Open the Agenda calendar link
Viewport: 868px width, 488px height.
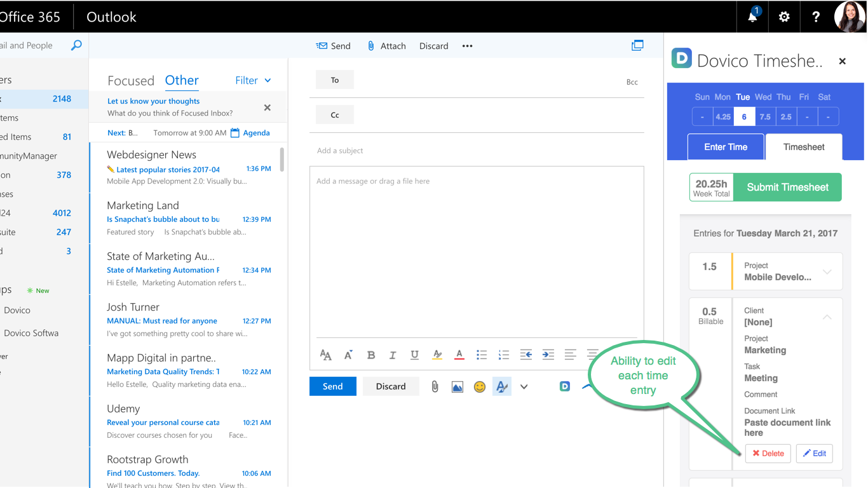coord(250,133)
